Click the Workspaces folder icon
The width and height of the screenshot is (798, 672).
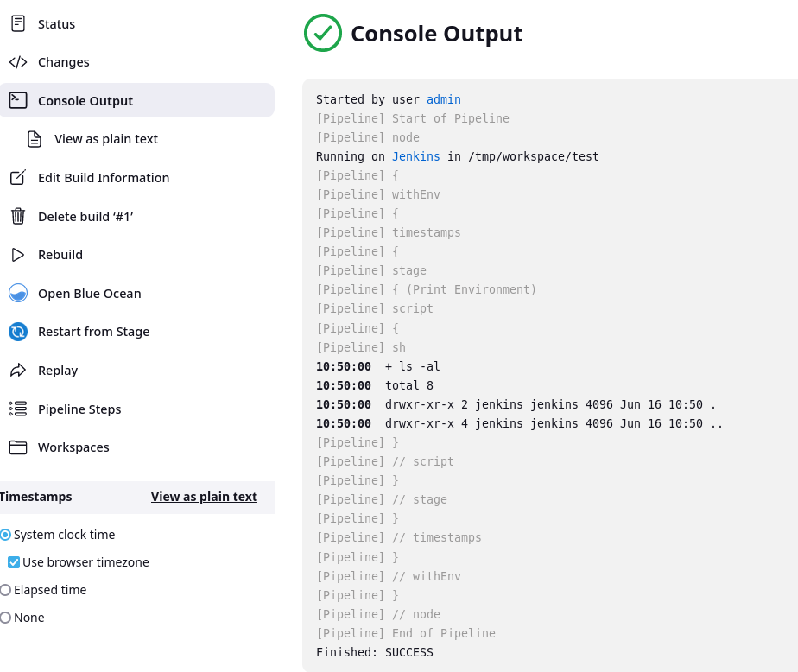point(18,447)
